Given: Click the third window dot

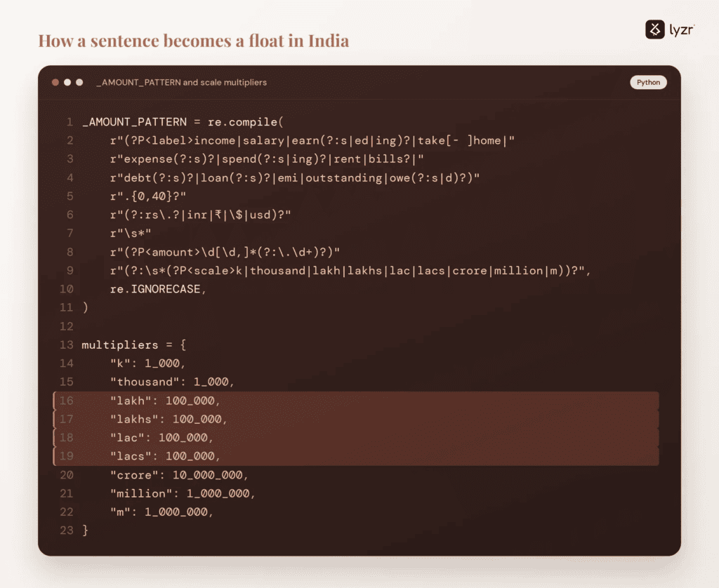Looking at the screenshot, I should [79, 83].
